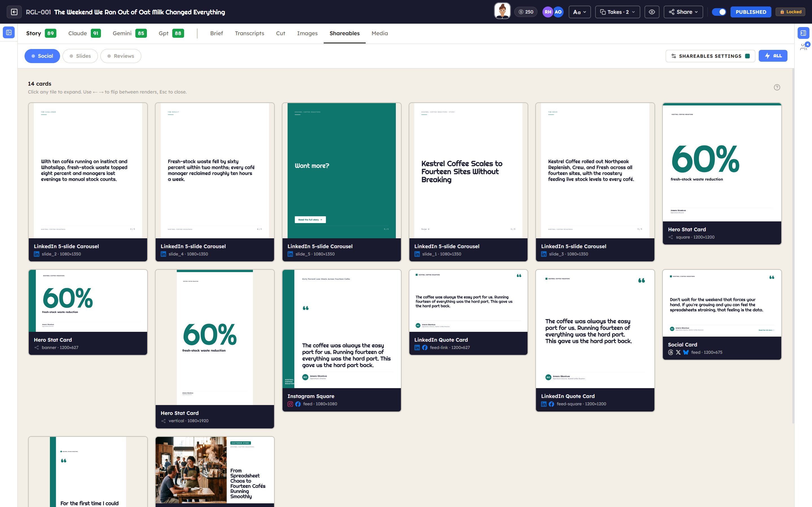The width and height of the screenshot is (812, 507).
Task: Switch off the blue published toggle
Action: pyautogui.click(x=719, y=12)
